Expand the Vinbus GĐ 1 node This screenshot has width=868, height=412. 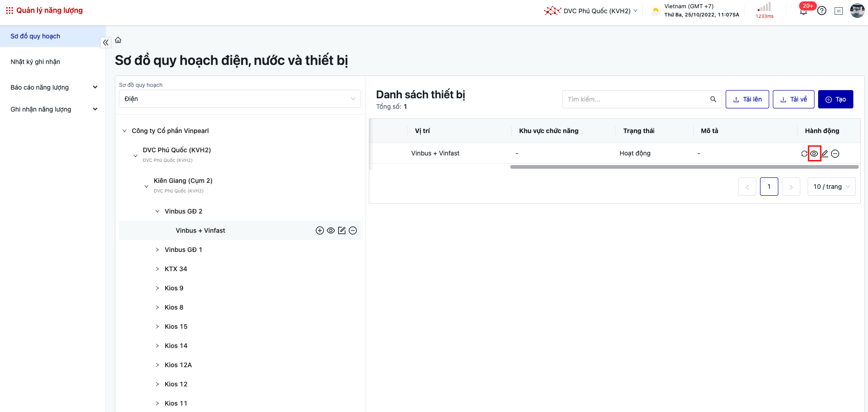pos(157,250)
